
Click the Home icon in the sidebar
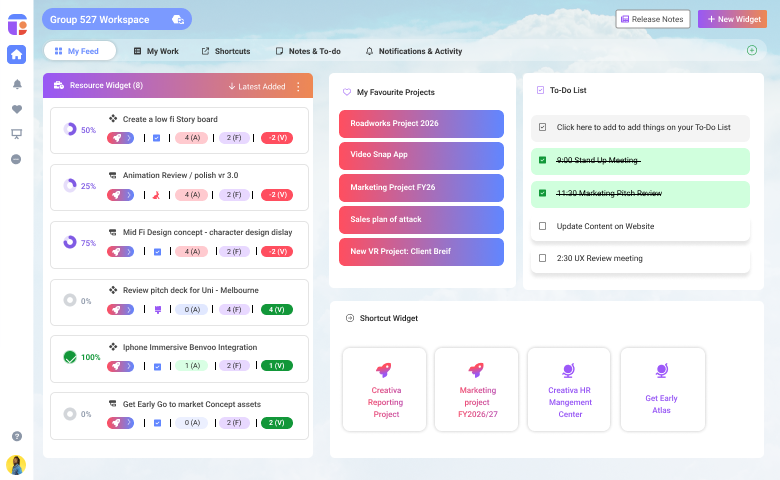(x=16, y=54)
